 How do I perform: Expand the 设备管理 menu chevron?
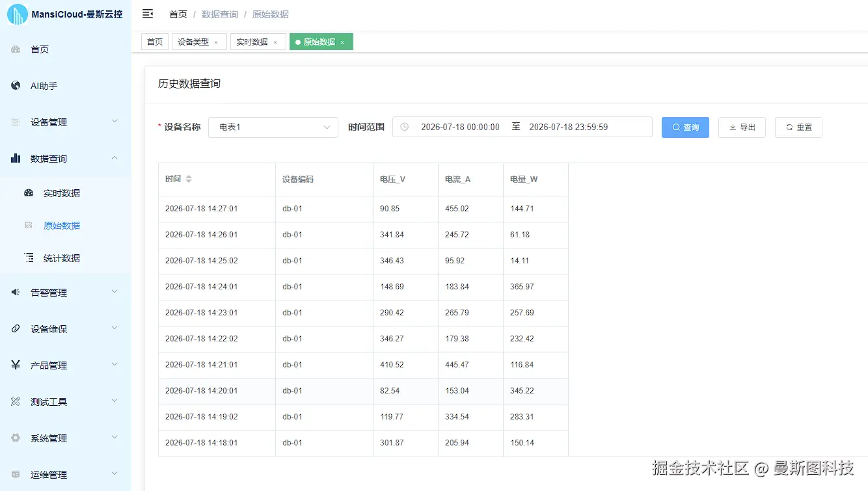click(x=115, y=122)
